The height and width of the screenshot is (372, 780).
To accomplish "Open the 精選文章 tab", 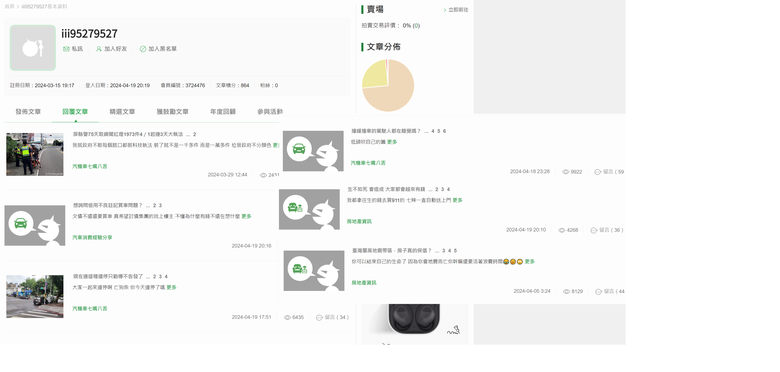I will coord(122,112).
